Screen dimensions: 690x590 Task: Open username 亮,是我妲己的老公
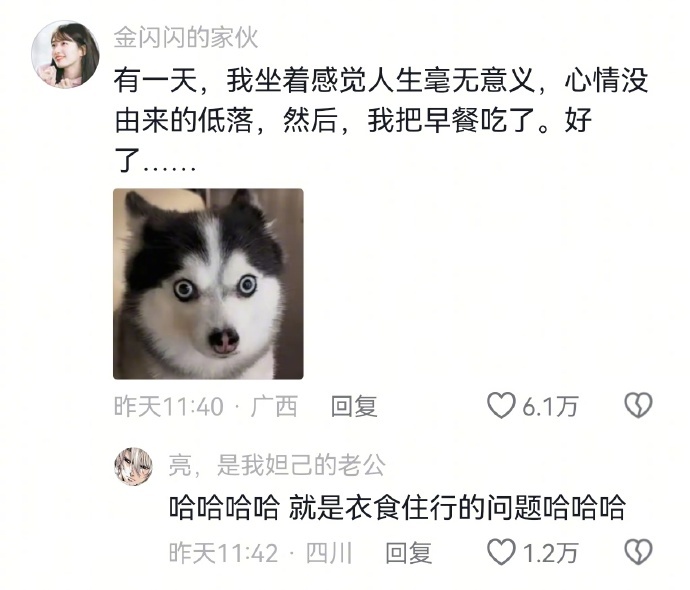277,465
